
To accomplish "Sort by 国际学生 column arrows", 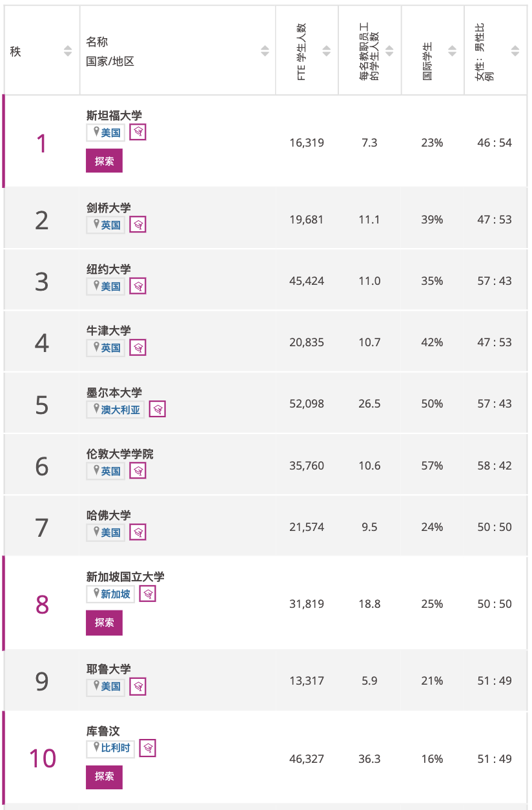I will click(452, 51).
